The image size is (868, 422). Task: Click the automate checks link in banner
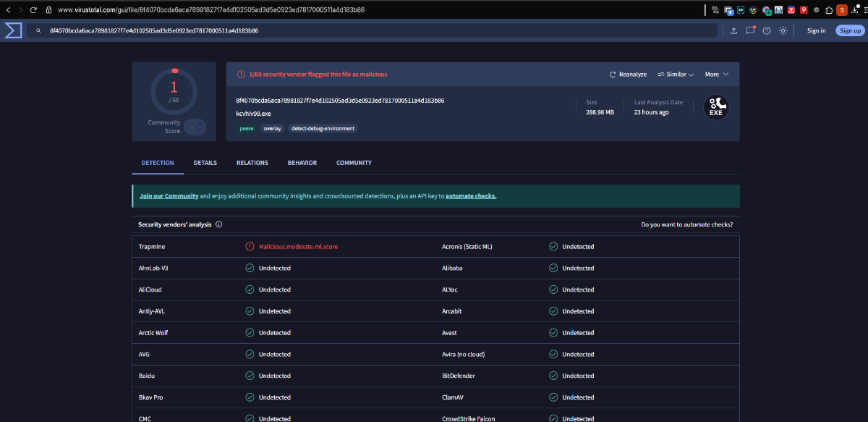(471, 196)
